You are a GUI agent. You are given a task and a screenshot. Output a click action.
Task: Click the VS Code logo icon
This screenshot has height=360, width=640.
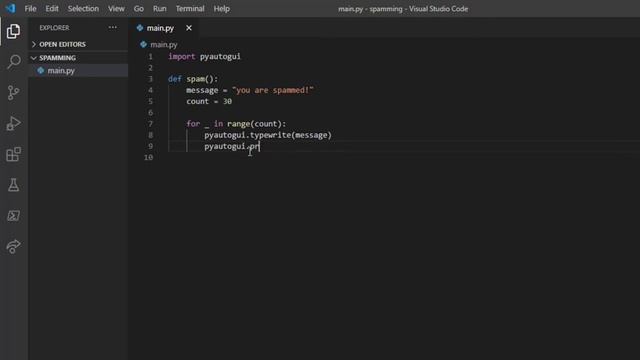[10, 8]
